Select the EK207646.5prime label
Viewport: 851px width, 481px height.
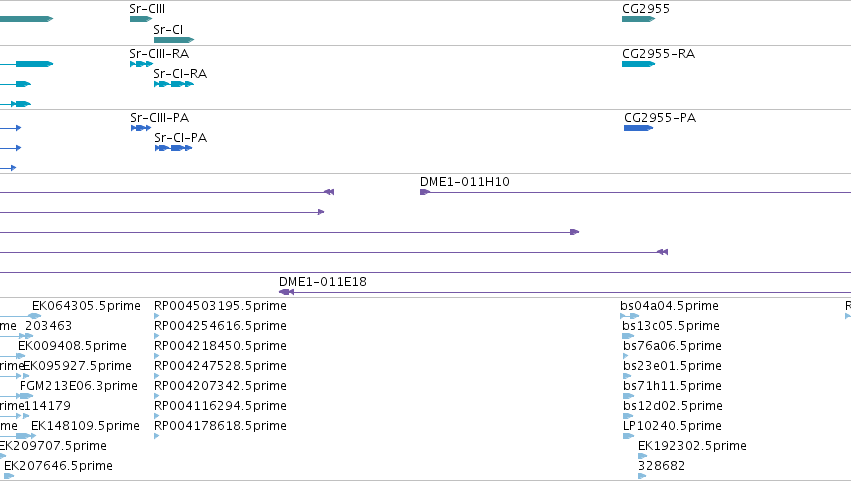pyautogui.click(x=58, y=466)
